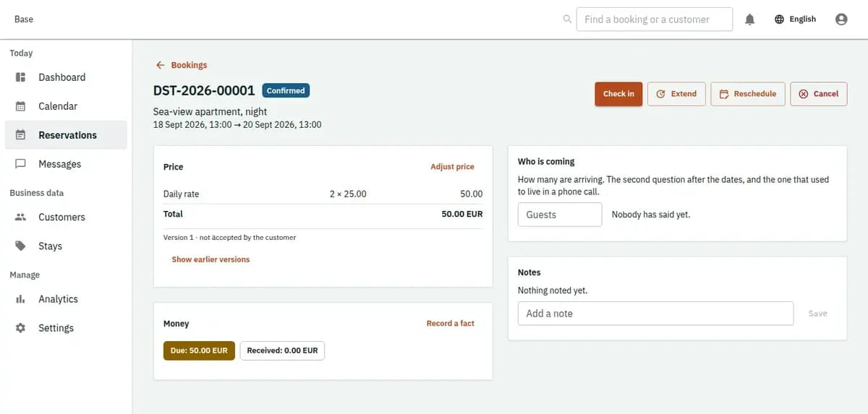Click 'Version 1 · not accepted' text
The height and width of the screenshot is (414, 868).
[229, 238]
